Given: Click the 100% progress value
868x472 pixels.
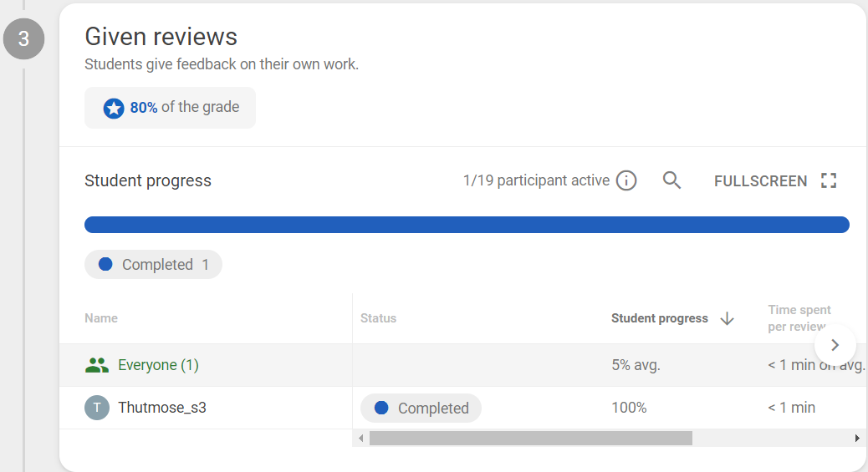Looking at the screenshot, I should [x=629, y=408].
